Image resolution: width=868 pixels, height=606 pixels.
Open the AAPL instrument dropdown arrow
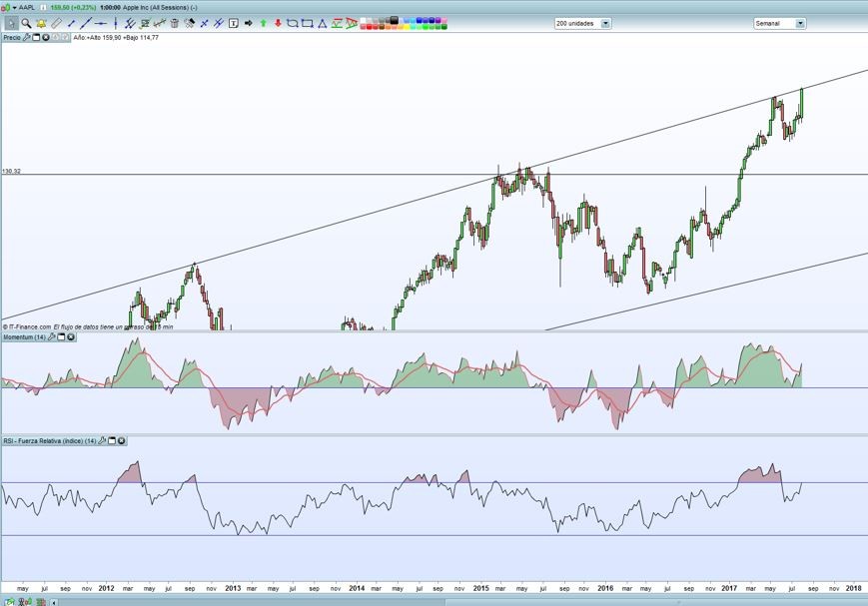(x=14, y=8)
